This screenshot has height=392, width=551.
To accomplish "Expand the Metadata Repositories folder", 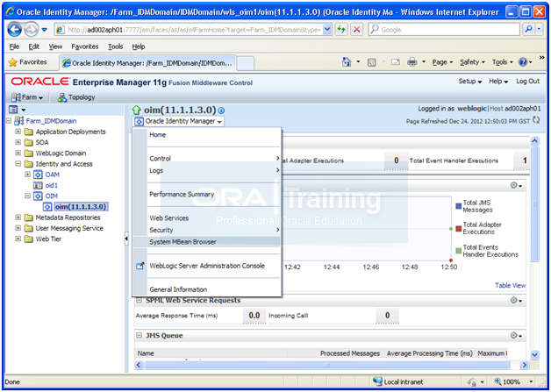I will [18, 217].
